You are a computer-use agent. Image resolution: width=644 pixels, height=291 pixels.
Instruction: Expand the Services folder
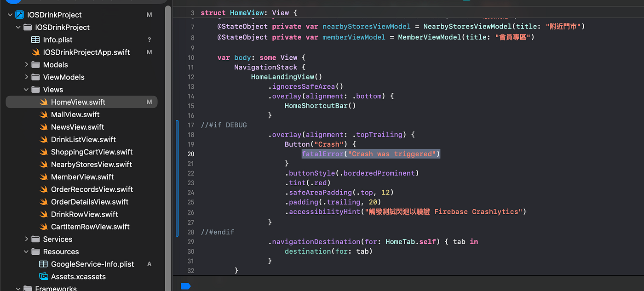(x=26, y=239)
